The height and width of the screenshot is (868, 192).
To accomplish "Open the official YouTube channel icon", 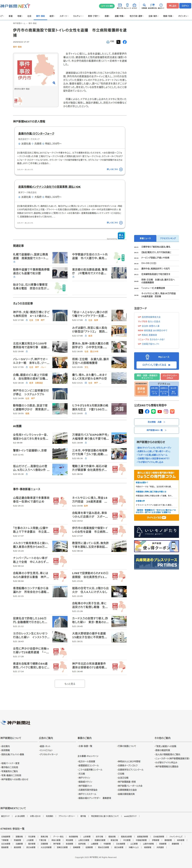I will coord(160,411).
